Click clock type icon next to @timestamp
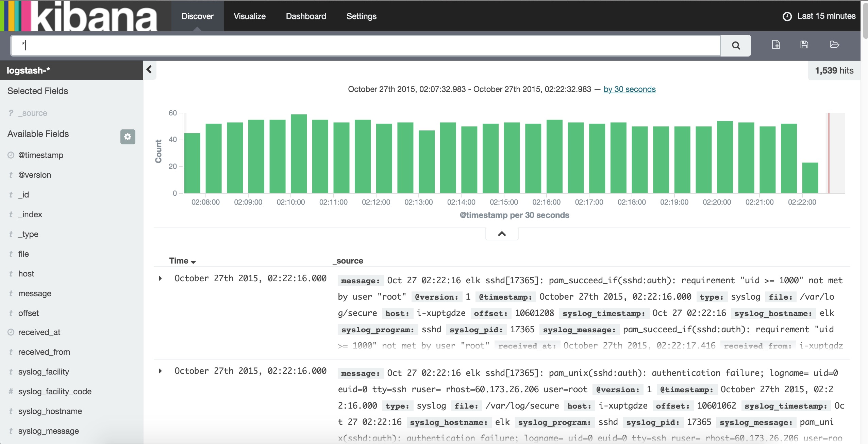The image size is (868, 444). tap(11, 155)
